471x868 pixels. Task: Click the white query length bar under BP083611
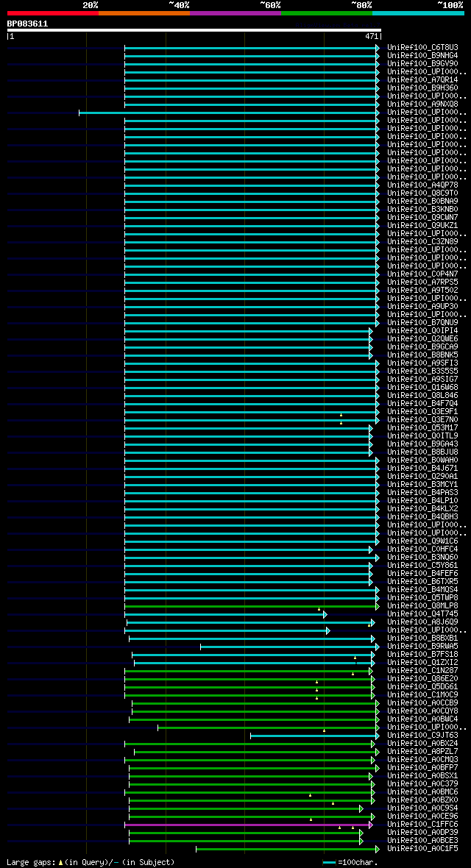[194, 30]
